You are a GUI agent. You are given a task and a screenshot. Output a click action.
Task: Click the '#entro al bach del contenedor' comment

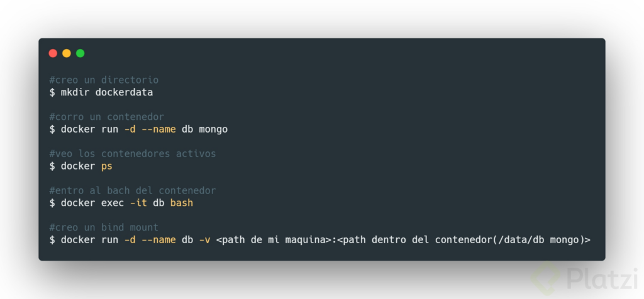pyautogui.click(x=133, y=191)
